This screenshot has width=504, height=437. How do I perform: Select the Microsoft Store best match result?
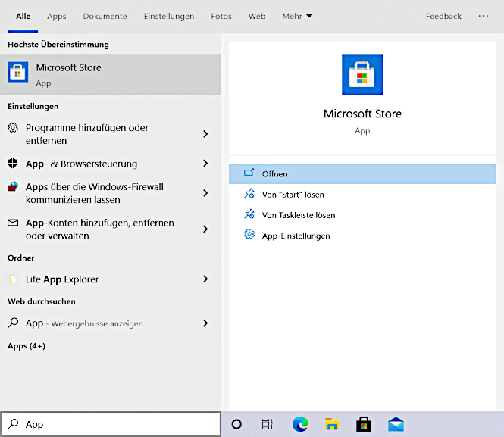(111, 74)
